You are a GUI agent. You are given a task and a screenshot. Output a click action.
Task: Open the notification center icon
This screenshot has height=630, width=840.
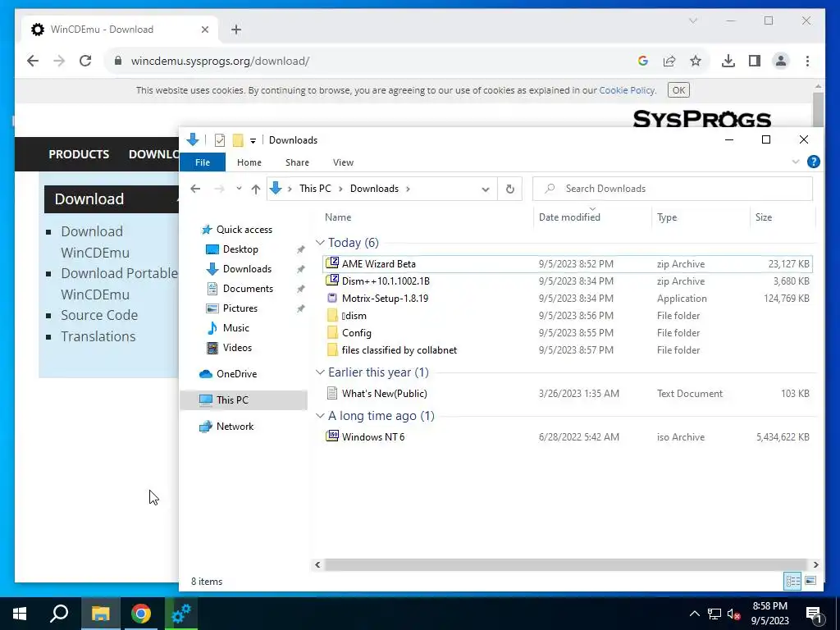click(x=815, y=614)
